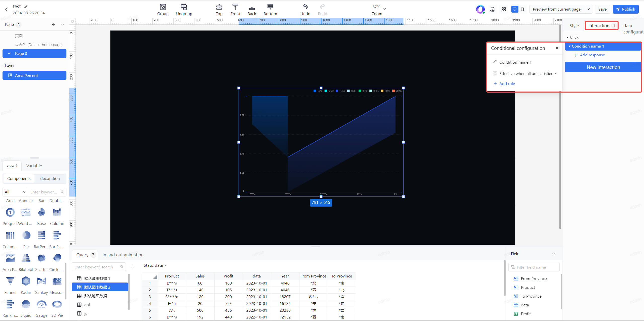Open the In and out animation tab
Screen dimensions: 644x321
coord(123,255)
